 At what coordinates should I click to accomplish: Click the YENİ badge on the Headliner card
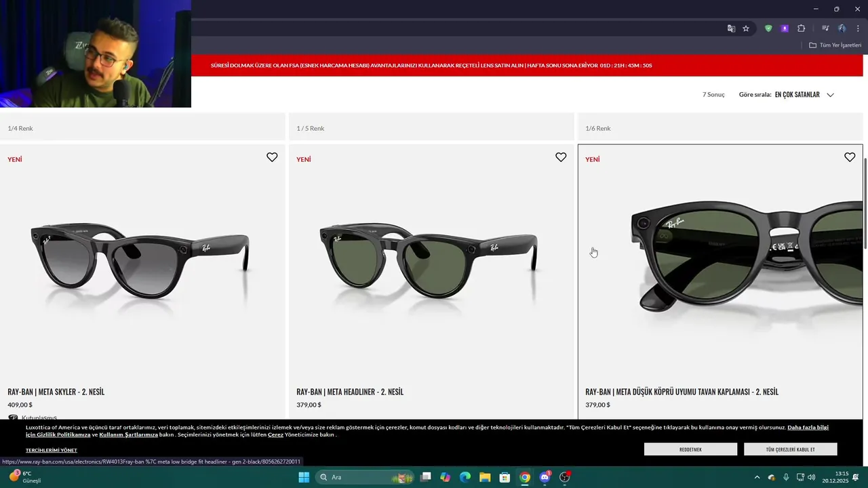pos(304,159)
